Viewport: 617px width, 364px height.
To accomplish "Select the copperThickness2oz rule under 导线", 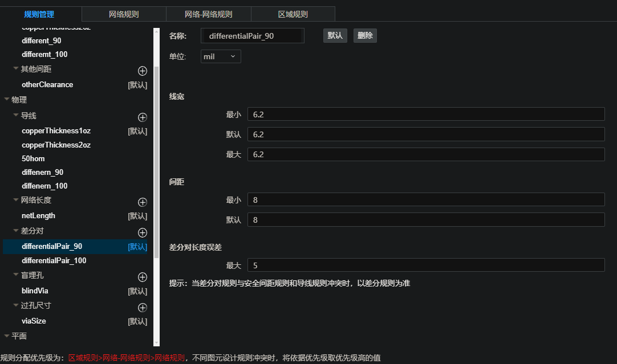I will (x=56, y=145).
